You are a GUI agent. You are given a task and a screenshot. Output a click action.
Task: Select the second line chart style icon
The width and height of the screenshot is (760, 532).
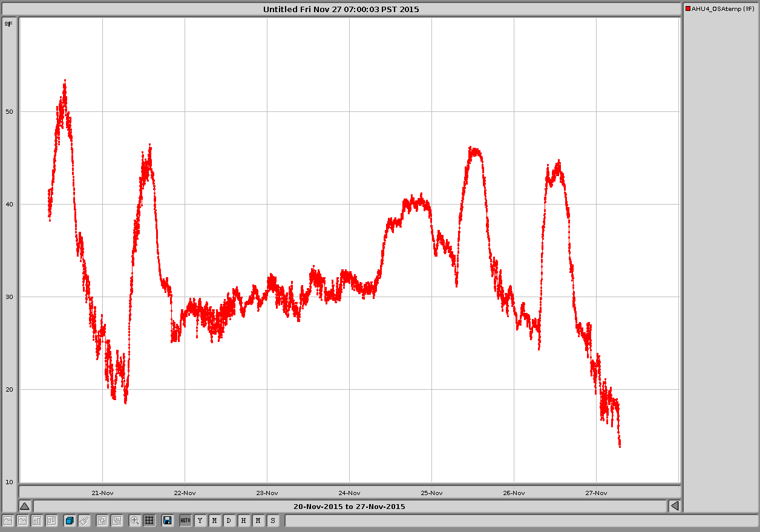coord(22,521)
